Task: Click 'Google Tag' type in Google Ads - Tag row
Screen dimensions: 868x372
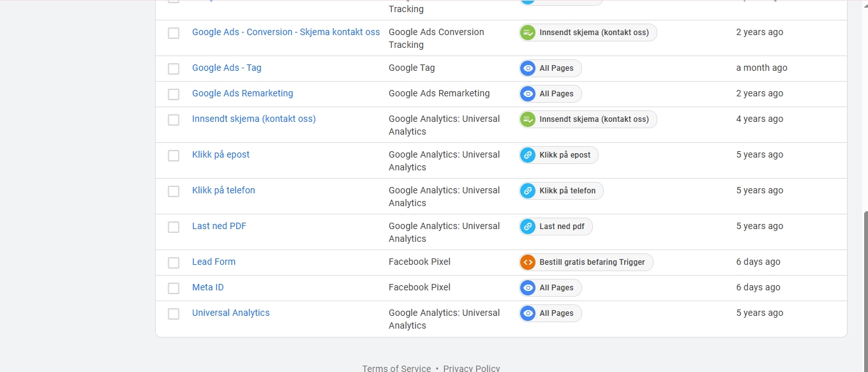Action: (412, 68)
